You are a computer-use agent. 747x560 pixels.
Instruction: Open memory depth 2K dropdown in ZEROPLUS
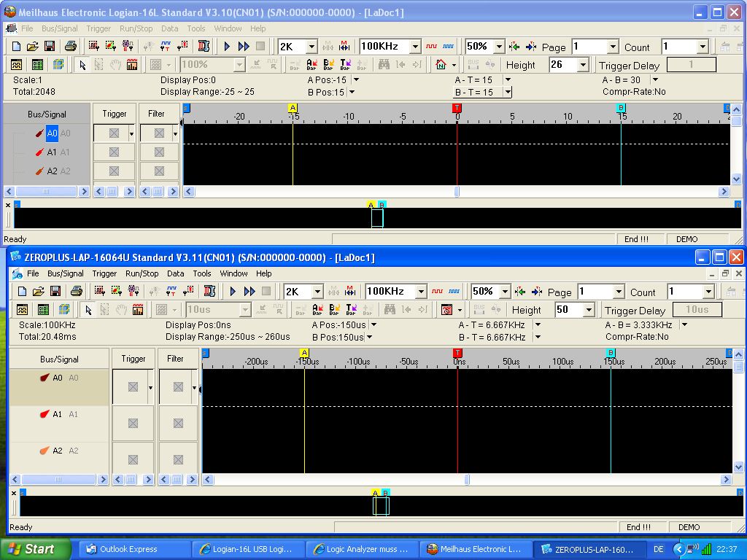pos(317,292)
